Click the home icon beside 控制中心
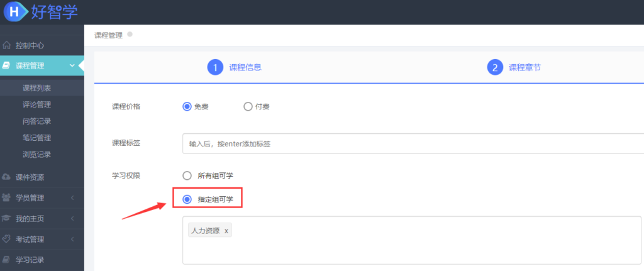 (6, 45)
